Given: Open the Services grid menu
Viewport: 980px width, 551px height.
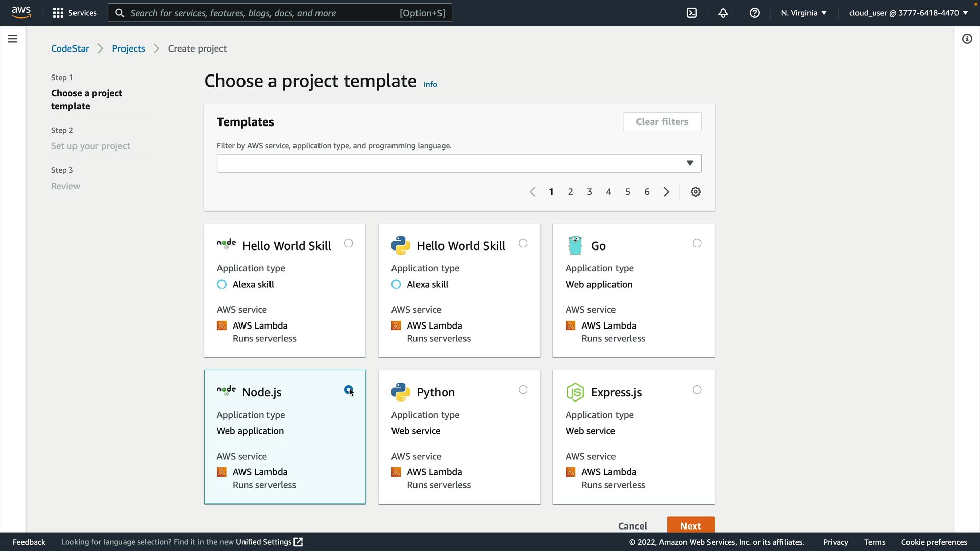Looking at the screenshot, I should (75, 13).
